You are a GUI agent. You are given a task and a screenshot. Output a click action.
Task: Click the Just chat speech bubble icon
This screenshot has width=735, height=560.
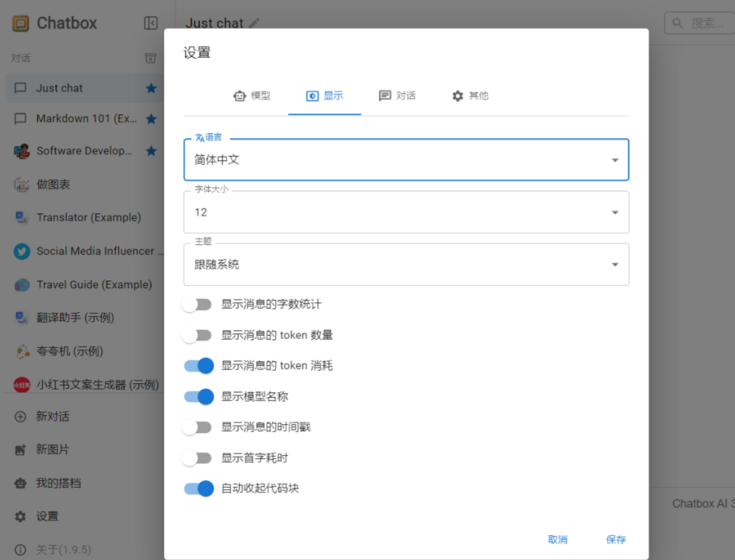pos(20,88)
